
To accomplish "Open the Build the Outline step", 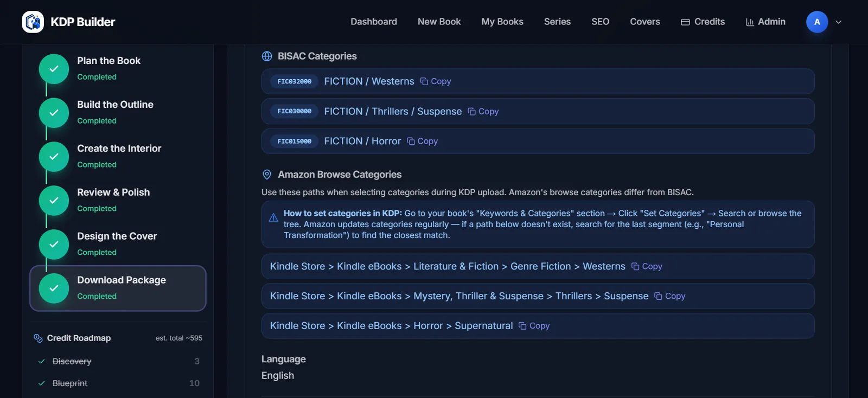I will coord(118,112).
